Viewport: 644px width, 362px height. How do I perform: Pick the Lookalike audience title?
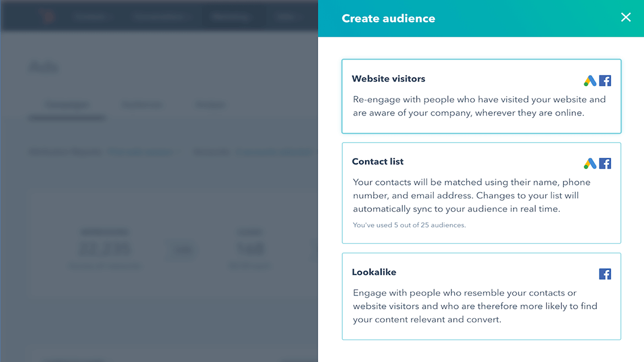pos(374,272)
